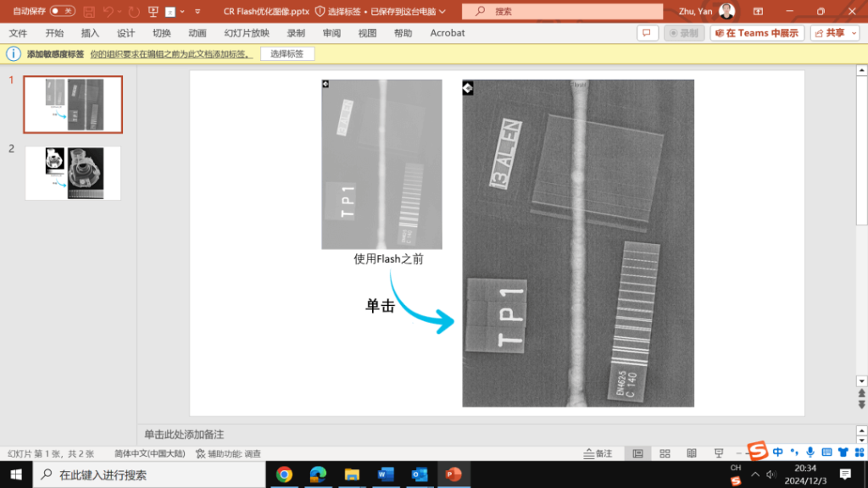Open PowerPoint from the Windows taskbar

[453, 474]
